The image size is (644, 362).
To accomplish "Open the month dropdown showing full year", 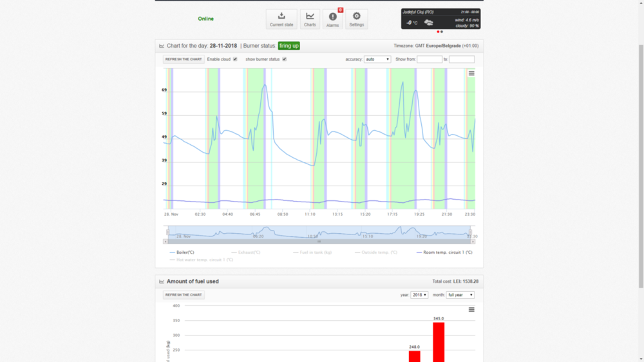I will (x=461, y=295).
